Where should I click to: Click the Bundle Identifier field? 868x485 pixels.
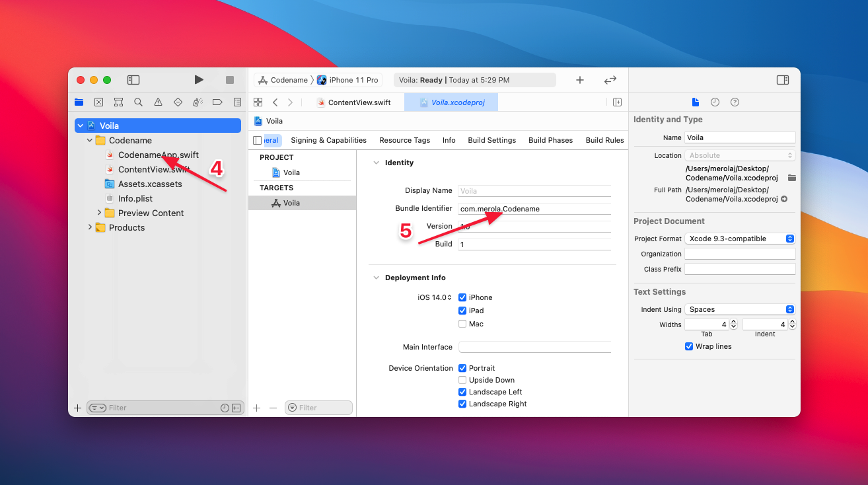(535, 209)
